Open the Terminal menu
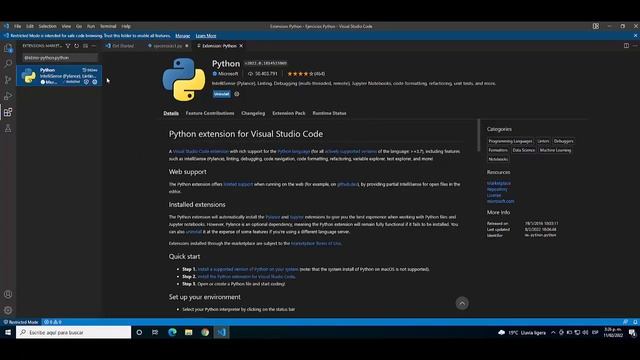 click(x=108, y=26)
